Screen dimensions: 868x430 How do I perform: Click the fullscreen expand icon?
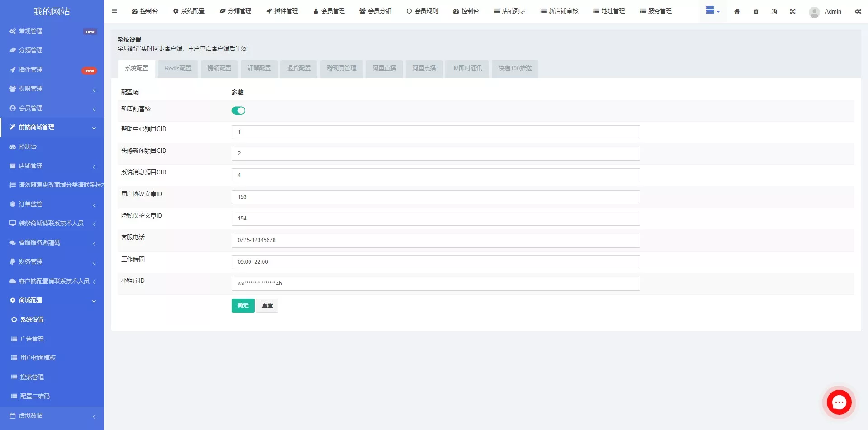(793, 12)
